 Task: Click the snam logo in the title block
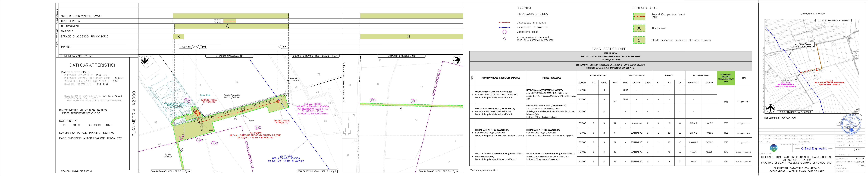coord(774,148)
